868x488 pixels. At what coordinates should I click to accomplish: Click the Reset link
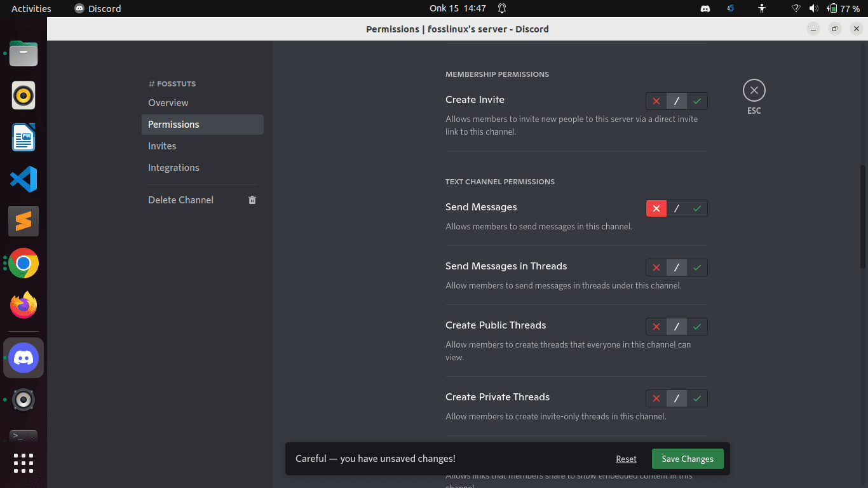pos(626,459)
